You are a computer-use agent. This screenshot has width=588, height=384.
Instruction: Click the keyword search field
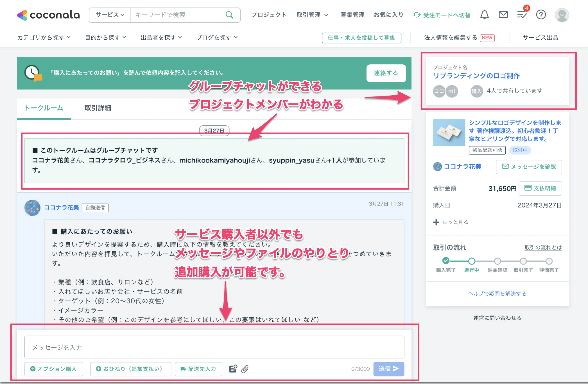[178, 15]
